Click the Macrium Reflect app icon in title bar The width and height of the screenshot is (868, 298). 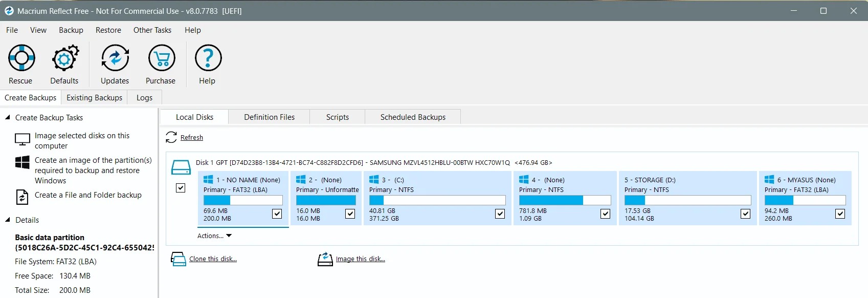9,11
